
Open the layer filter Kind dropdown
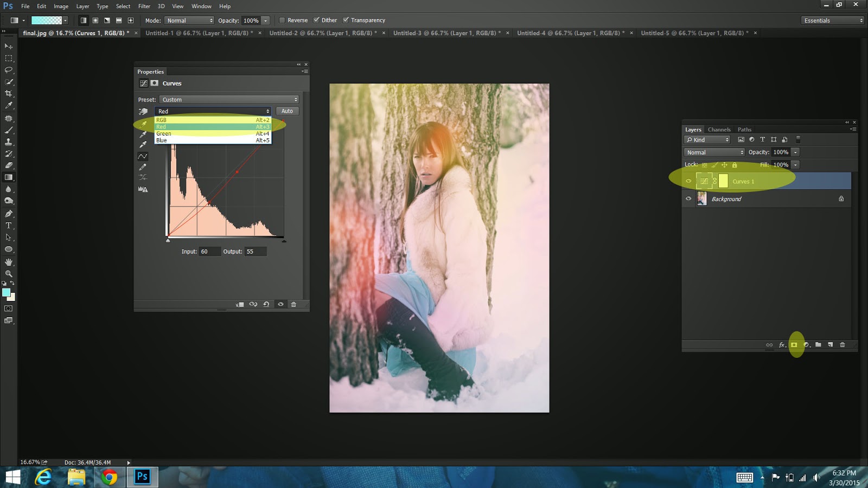click(707, 140)
